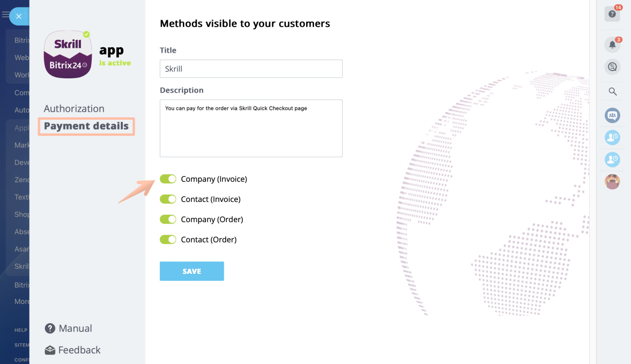Disable the Contact (Invoice) switch
This screenshot has width=631, height=364.
tap(168, 199)
